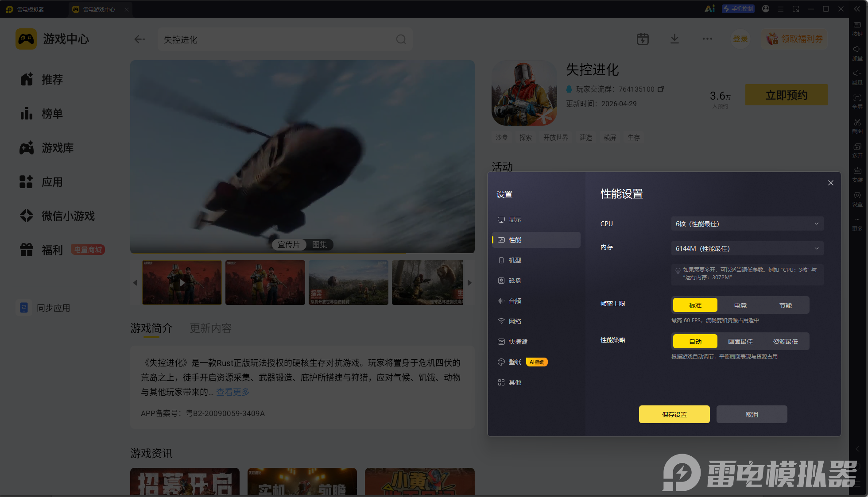Show 更多 tools in the right sidebar

pyautogui.click(x=857, y=224)
